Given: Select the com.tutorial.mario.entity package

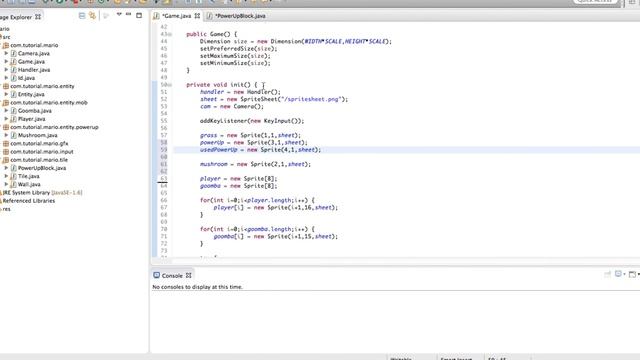Looking at the screenshot, I should 42,86.
